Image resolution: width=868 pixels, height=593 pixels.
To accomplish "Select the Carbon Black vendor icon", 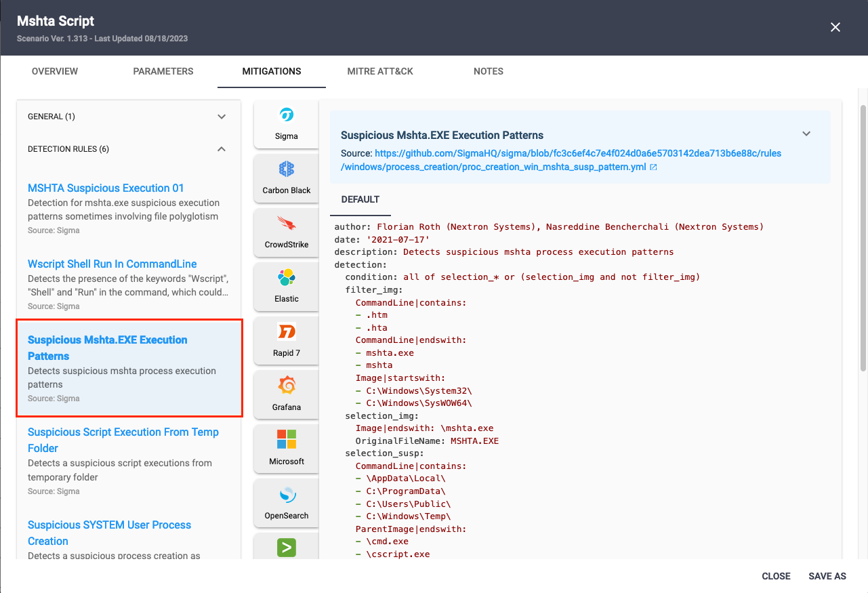I will click(x=286, y=169).
